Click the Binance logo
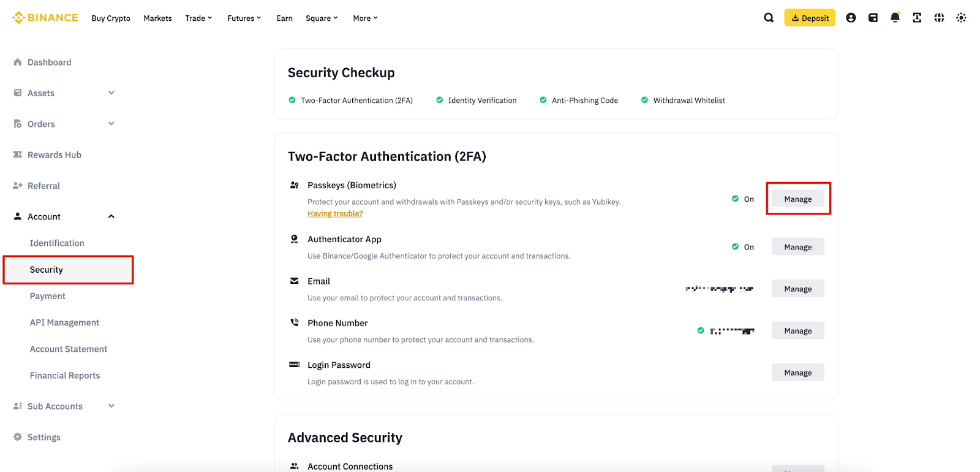This screenshot has height=472, width=980. (45, 18)
